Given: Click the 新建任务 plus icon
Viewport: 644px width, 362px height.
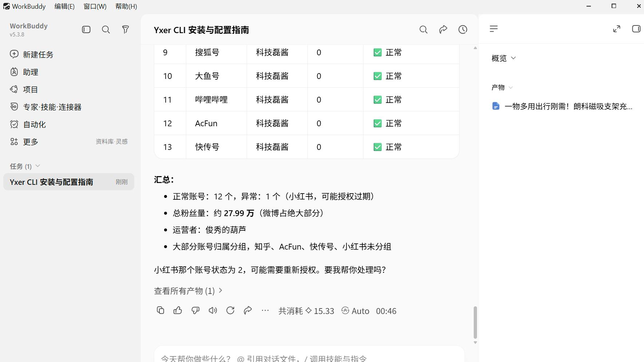Looking at the screenshot, I should (x=14, y=54).
